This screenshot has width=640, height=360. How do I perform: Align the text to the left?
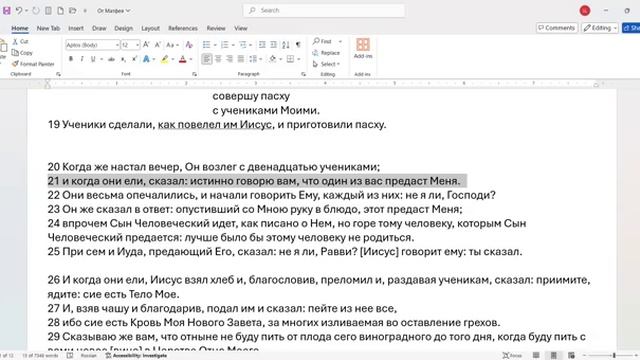pyautogui.click(x=207, y=59)
